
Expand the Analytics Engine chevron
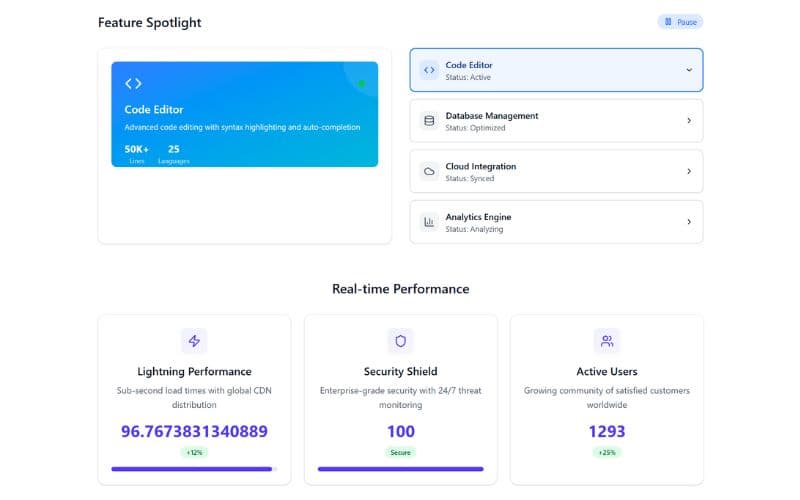pos(688,222)
